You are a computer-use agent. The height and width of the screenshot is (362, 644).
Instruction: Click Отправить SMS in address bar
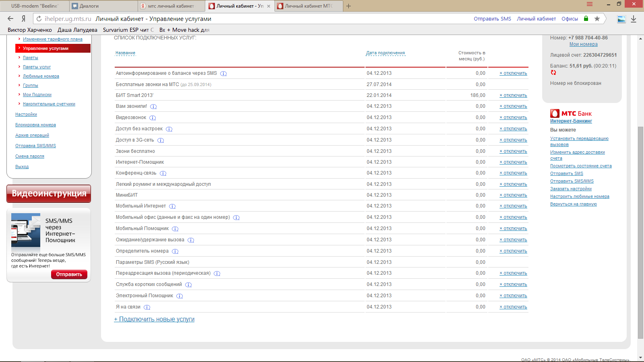tap(492, 19)
